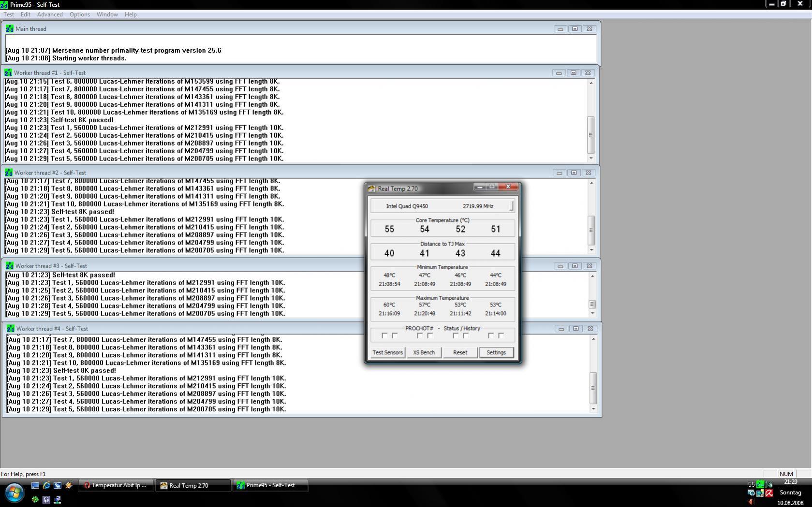Image resolution: width=812 pixels, height=507 pixels.
Task: Click Worker thread #1 window icon
Action: [x=8, y=72]
